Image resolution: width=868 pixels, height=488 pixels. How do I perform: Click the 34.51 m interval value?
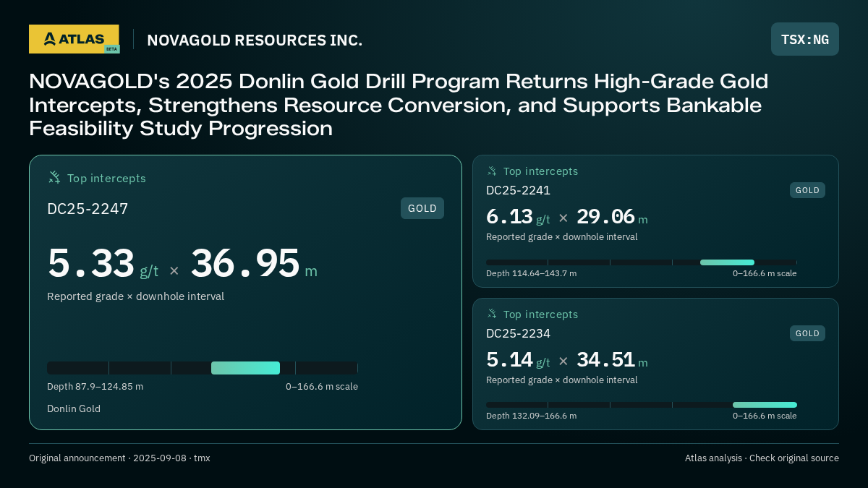pos(612,360)
